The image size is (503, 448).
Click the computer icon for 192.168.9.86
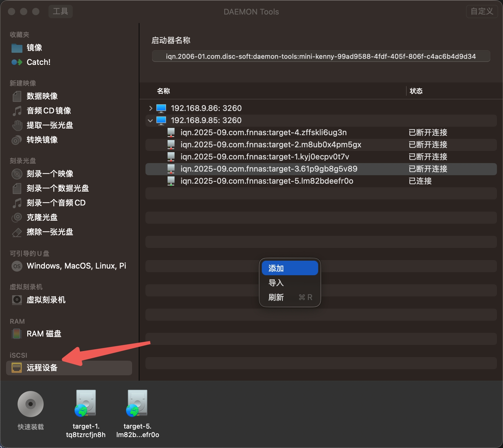pos(161,108)
